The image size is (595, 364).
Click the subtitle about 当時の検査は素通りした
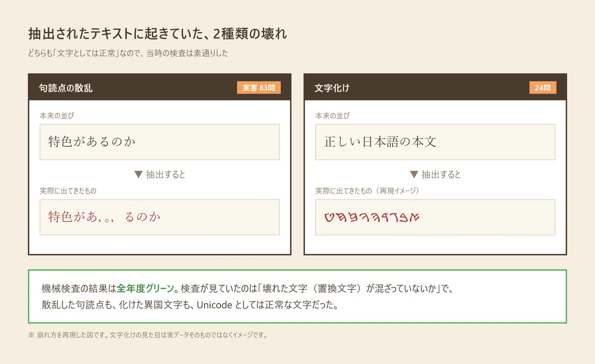128,53
